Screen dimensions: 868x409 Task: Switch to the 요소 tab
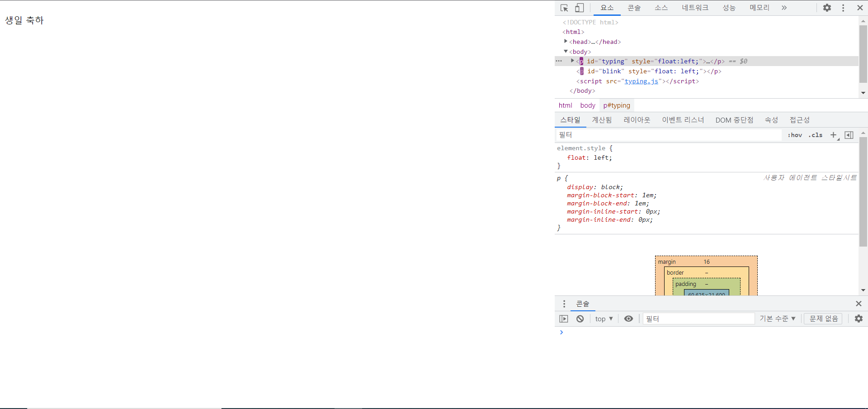607,8
